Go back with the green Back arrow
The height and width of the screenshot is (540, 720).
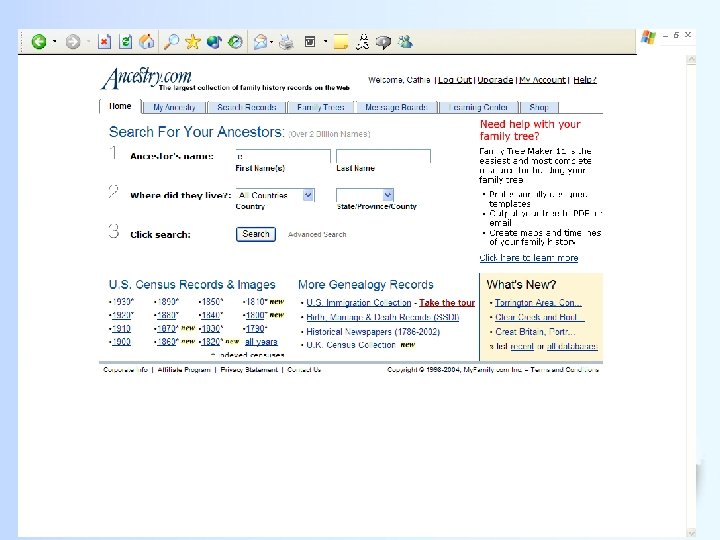pyautogui.click(x=39, y=42)
